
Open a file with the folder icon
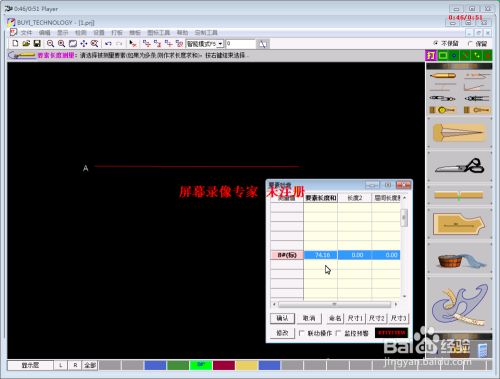pyautogui.click(x=26, y=43)
